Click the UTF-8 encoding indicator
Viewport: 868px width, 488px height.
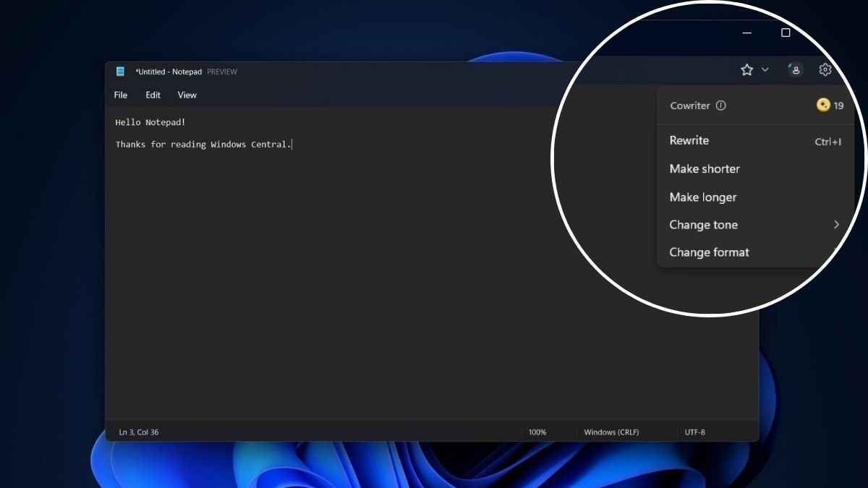(x=694, y=432)
